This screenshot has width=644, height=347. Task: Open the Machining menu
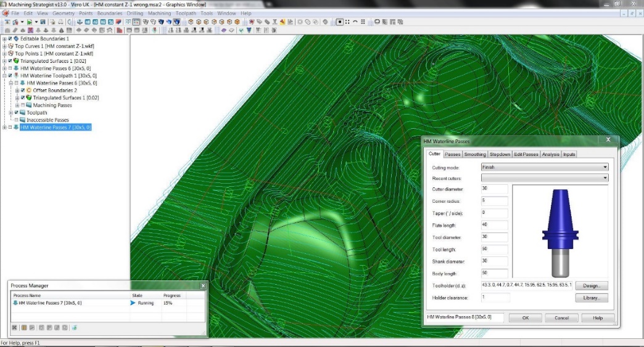point(159,13)
